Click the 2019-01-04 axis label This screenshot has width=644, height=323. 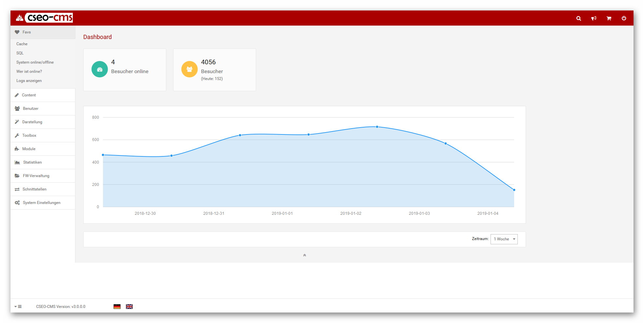pos(488,213)
